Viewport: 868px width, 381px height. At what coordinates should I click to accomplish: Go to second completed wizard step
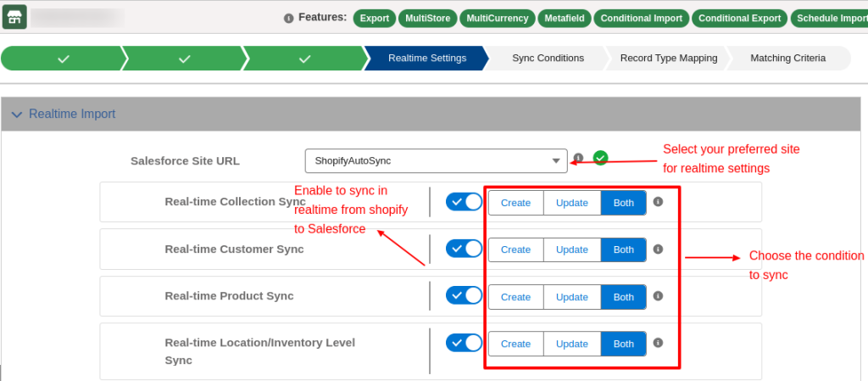click(x=184, y=59)
